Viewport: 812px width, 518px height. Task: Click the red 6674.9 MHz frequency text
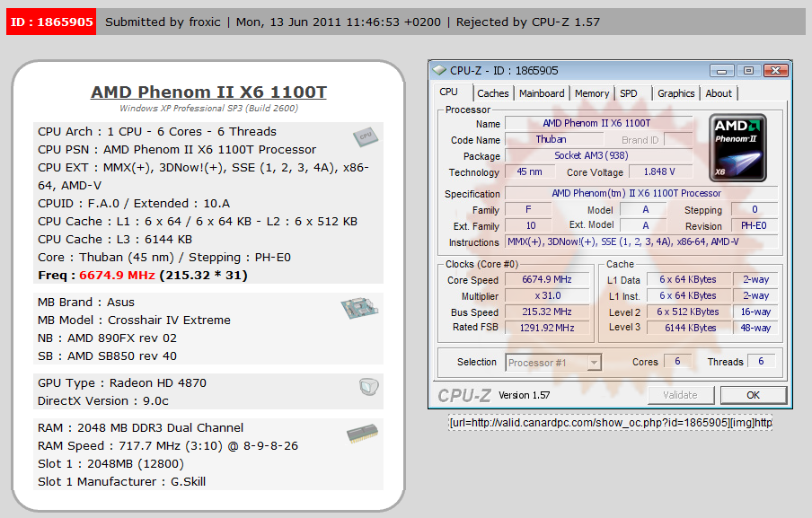coord(117,276)
